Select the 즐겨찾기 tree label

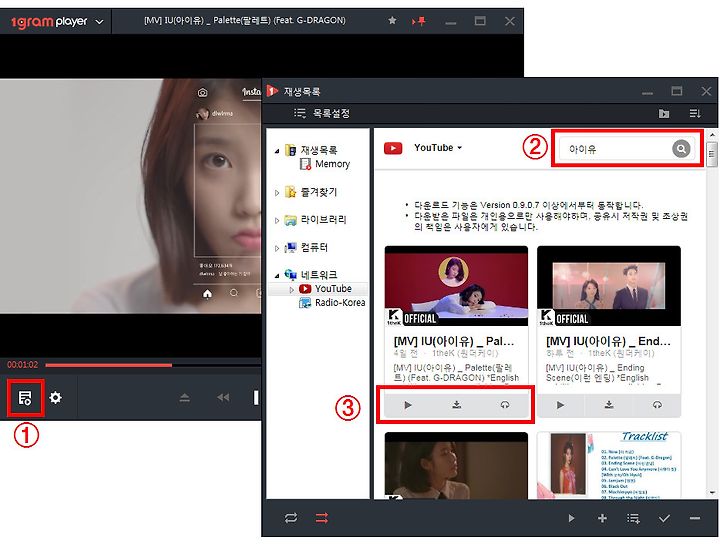click(319, 192)
